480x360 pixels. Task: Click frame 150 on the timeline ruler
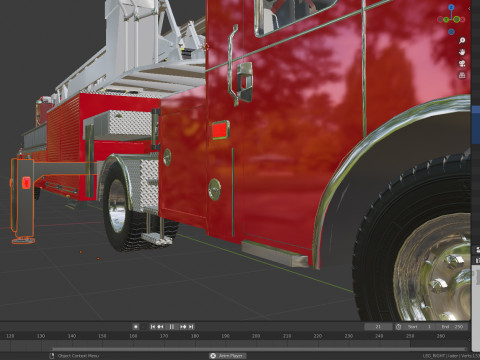[x=102, y=336]
